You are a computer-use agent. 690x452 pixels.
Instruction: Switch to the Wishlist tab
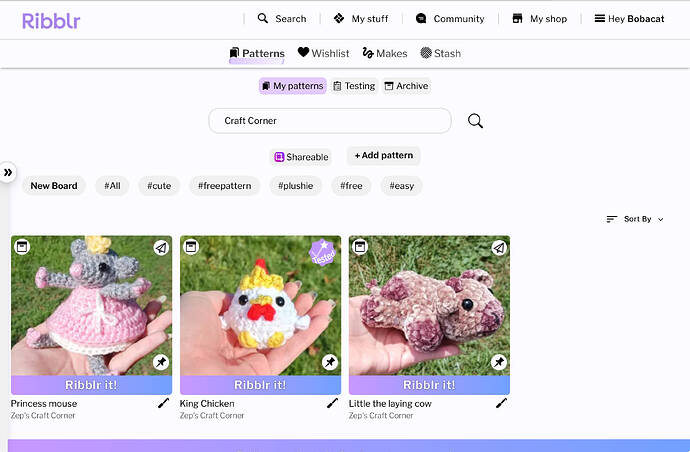(323, 53)
